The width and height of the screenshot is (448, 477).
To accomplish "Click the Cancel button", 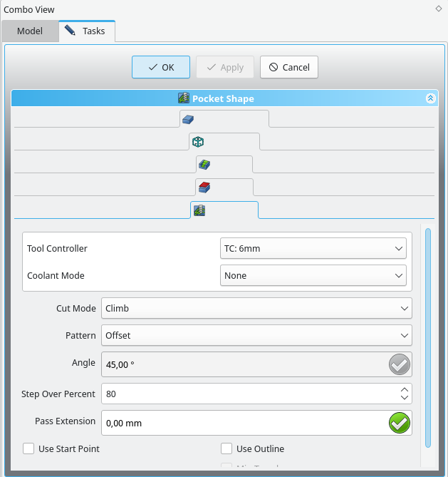I will 288,67.
